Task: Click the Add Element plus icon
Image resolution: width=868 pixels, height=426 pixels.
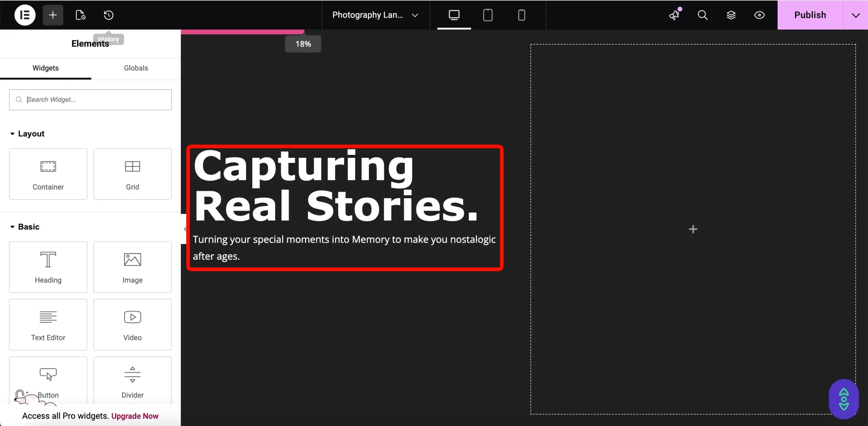Action: click(x=53, y=15)
